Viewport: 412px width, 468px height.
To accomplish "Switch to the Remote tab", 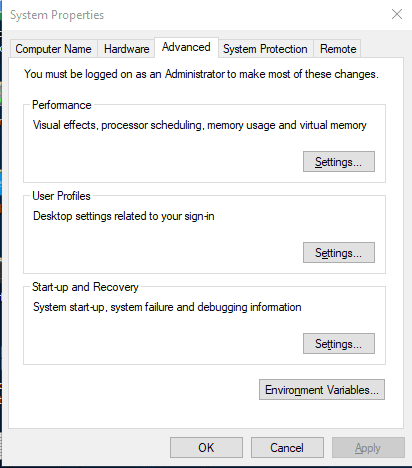I will pyautogui.click(x=338, y=49).
